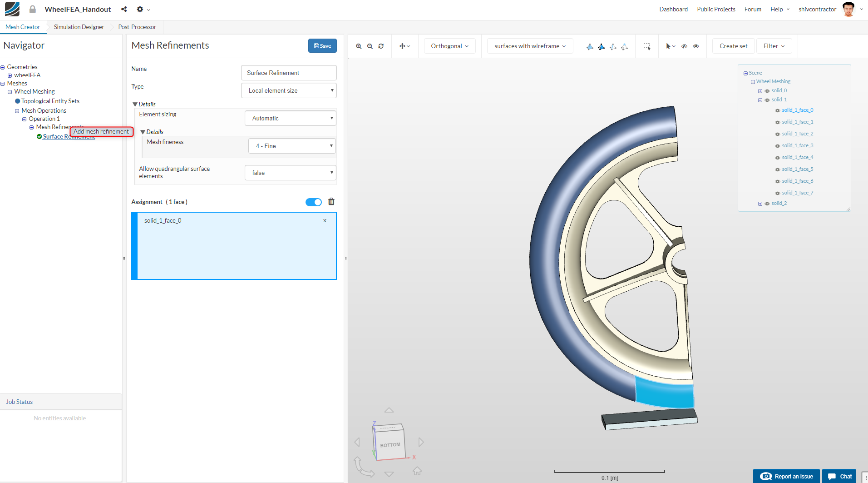The image size is (868, 483).
Task: Click the Create set button
Action: click(x=733, y=46)
